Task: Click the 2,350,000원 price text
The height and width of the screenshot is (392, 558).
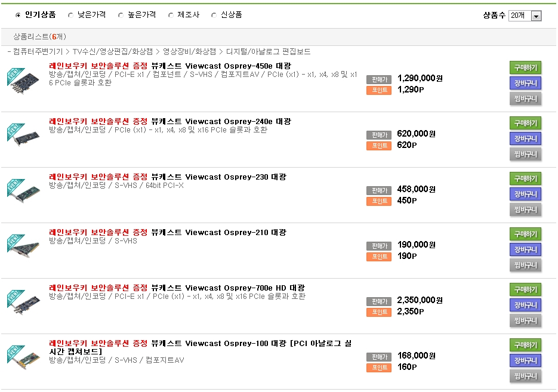Action: pos(420,300)
